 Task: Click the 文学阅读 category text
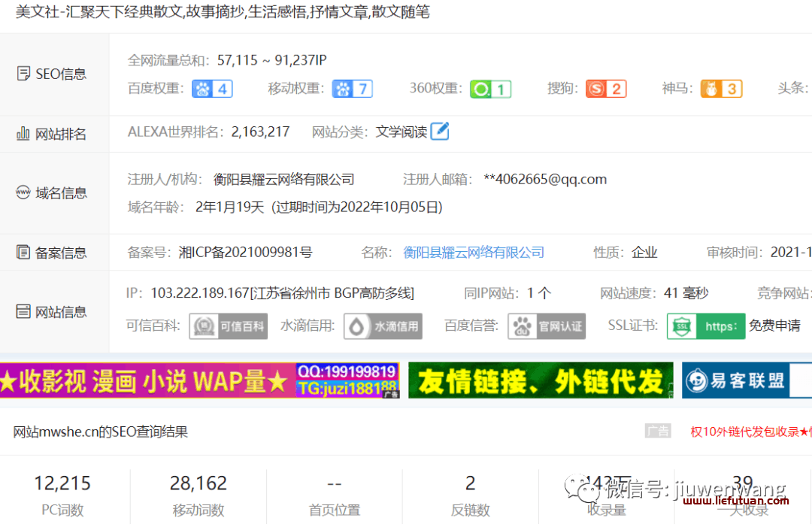coord(401,132)
